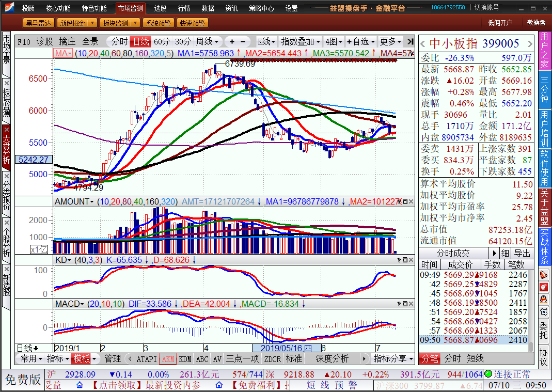Open the QQ penguin icon
Viewport: 552px width, 392px height.
(544, 300)
